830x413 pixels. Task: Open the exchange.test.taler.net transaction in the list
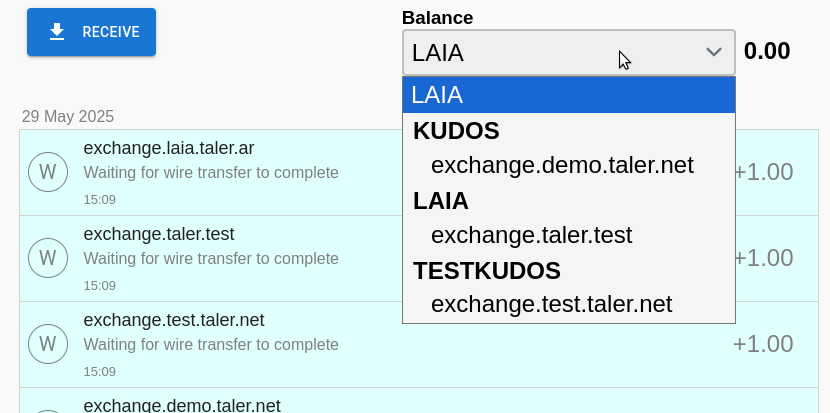tap(174, 320)
